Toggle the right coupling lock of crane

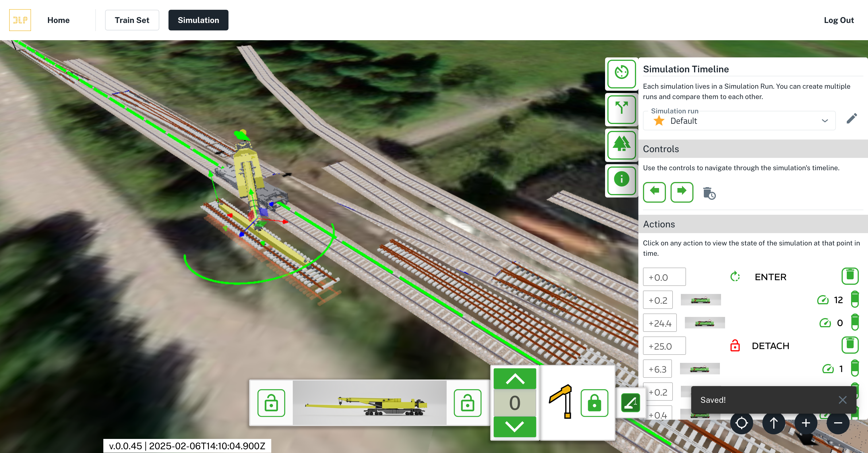(x=467, y=403)
